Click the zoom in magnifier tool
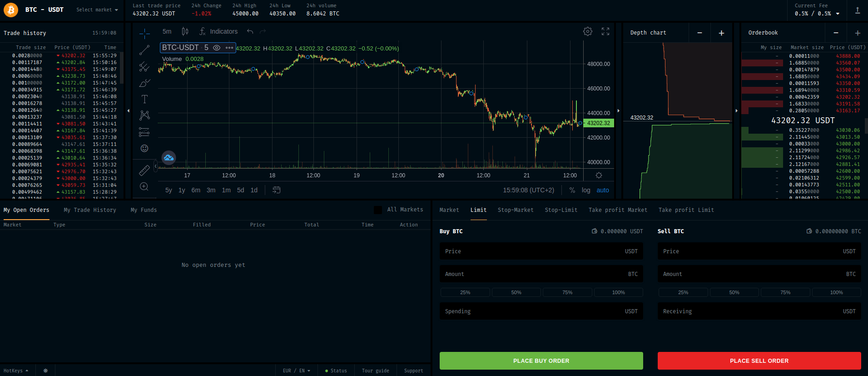868x376 pixels. click(144, 186)
